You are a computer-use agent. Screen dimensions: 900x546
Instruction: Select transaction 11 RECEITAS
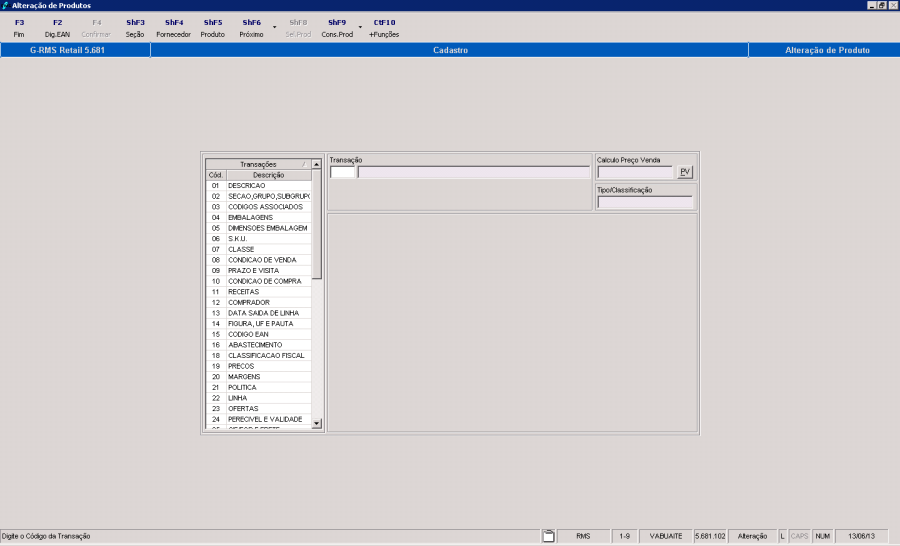click(258, 292)
